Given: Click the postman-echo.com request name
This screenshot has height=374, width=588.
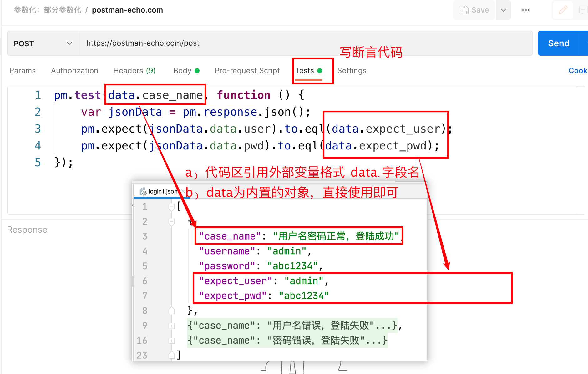Looking at the screenshot, I should pyautogui.click(x=127, y=10).
